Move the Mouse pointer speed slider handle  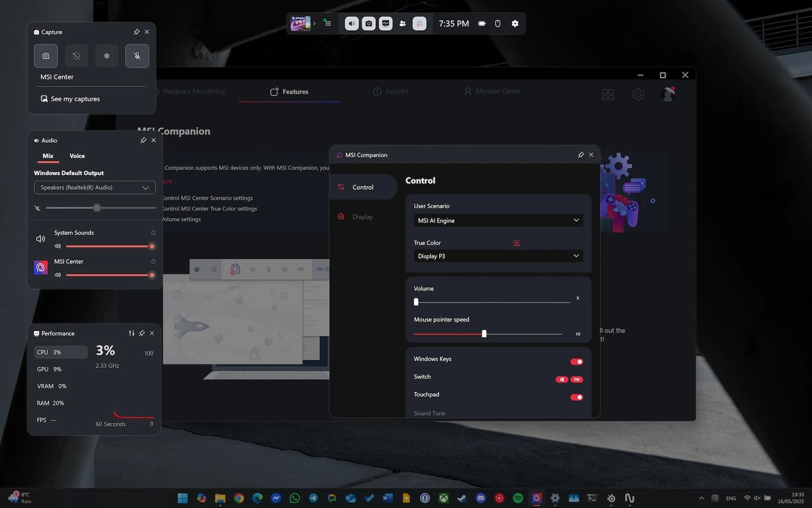coord(484,334)
